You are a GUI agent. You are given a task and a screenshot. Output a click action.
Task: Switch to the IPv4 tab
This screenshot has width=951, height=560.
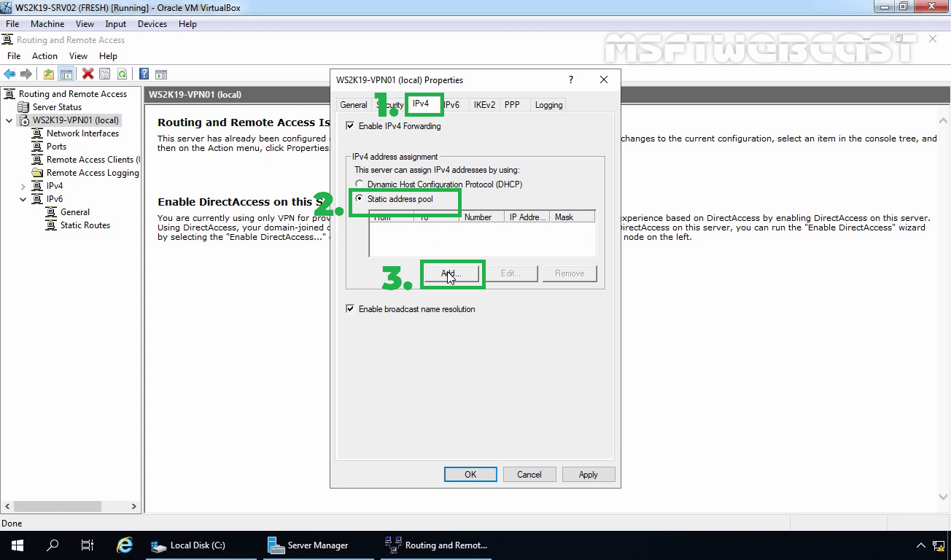[x=421, y=104]
